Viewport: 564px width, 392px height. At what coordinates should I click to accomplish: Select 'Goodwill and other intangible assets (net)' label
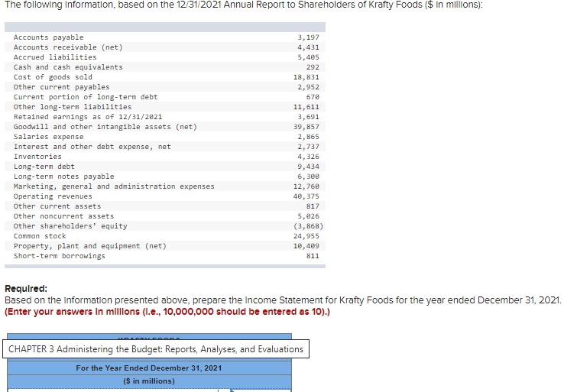(105, 127)
